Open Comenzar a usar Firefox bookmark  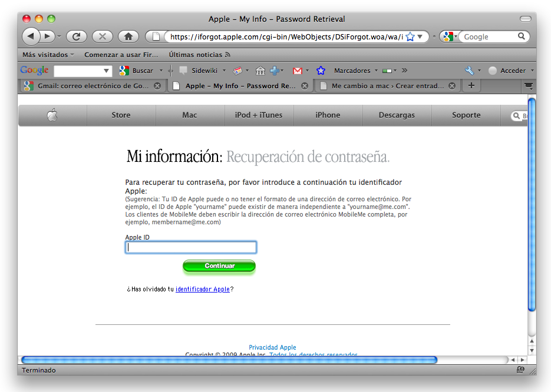(121, 55)
